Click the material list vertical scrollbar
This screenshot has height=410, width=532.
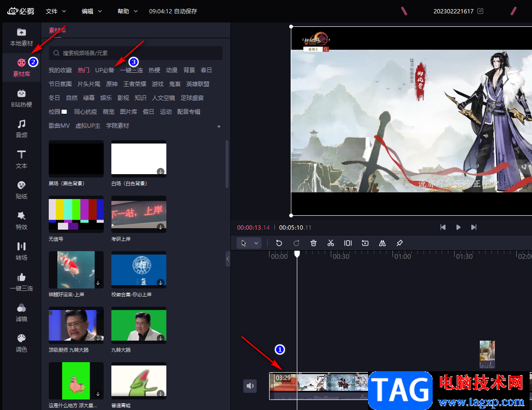pos(227,164)
